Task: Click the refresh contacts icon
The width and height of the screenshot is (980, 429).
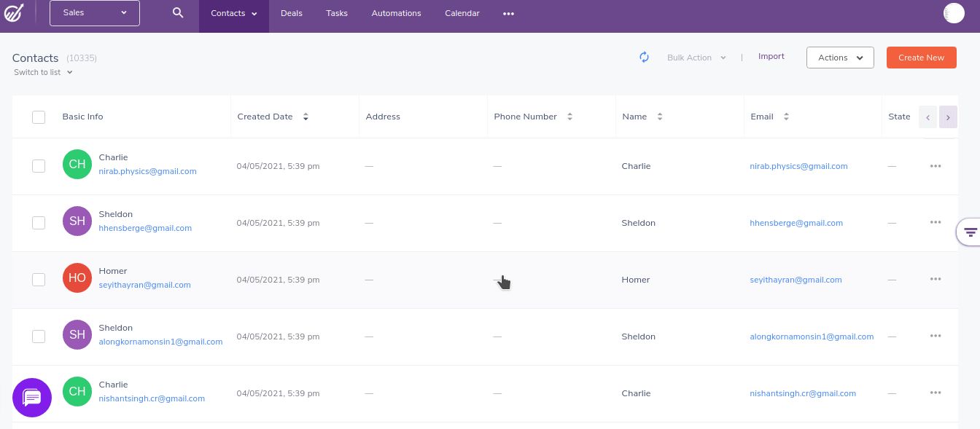Action: point(645,57)
